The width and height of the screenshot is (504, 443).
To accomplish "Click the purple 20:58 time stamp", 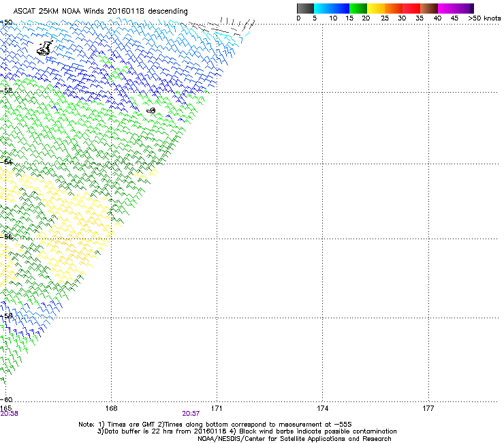I will [9, 414].
